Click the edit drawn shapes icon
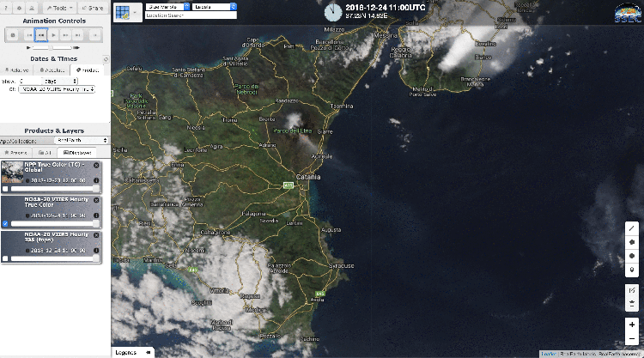This screenshot has width=644, height=358. pos(632,290)
